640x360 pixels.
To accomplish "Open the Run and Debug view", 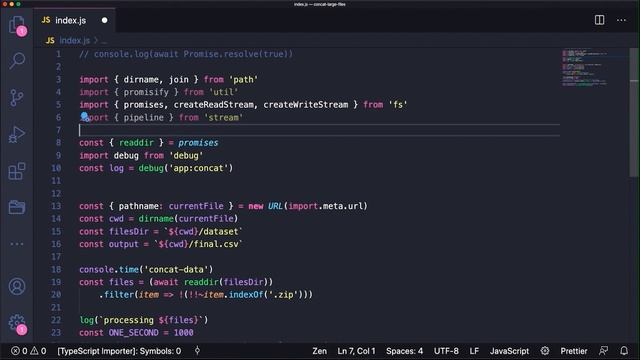I will pos(17,134).
